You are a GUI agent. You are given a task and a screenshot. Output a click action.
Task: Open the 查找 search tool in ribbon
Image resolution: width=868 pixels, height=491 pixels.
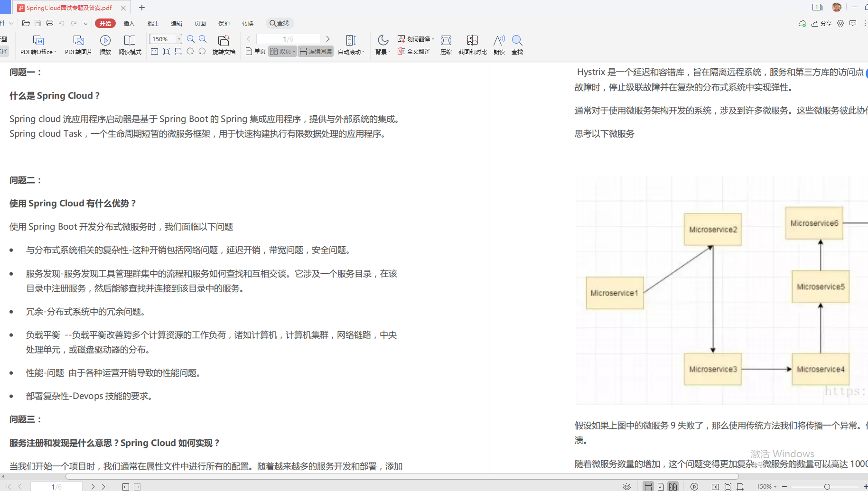point(517,45)
